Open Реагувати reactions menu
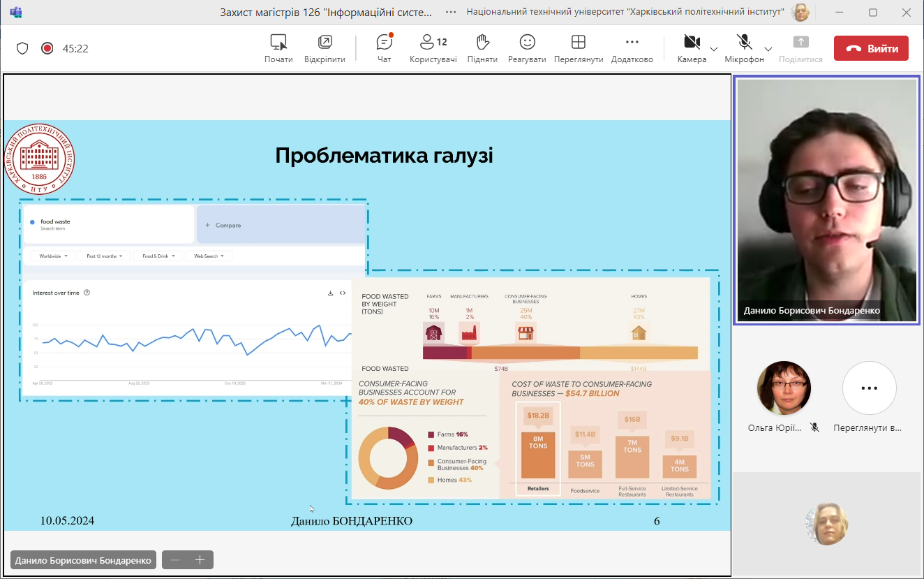The image size is (924, 579). (527, 48)
